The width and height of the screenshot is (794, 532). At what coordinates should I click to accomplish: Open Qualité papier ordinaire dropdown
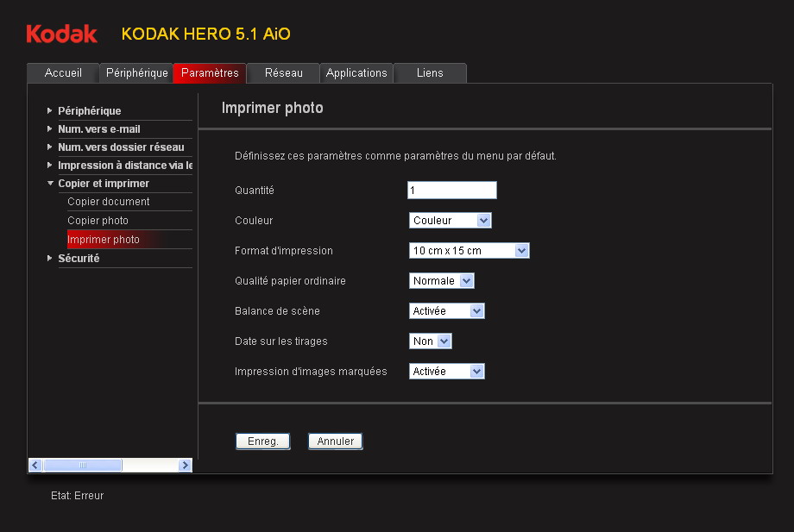pos(441,281)
